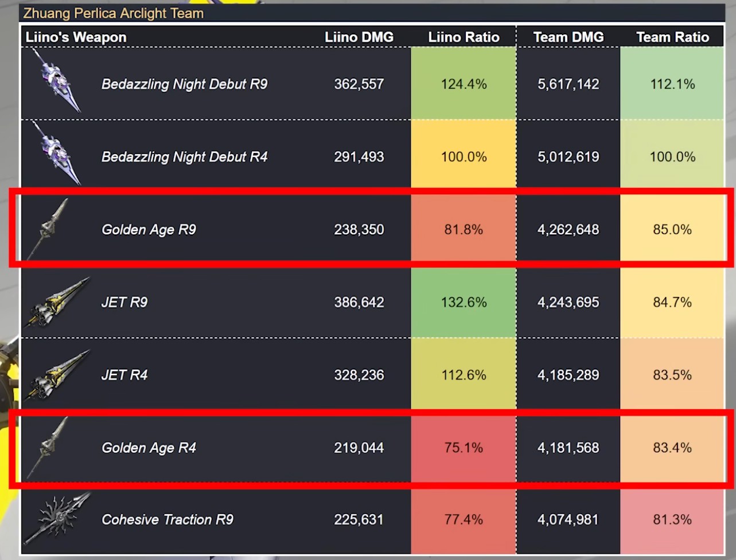Select Team DMG value 4,181,568
736x560 pixels.
point(568,448)
